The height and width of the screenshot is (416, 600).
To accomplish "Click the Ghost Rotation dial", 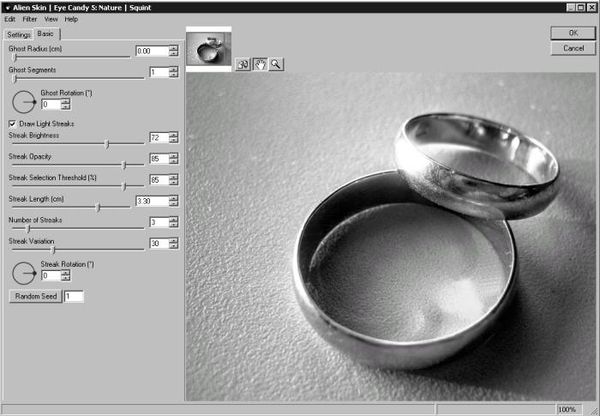I will [x=21, y=100].
